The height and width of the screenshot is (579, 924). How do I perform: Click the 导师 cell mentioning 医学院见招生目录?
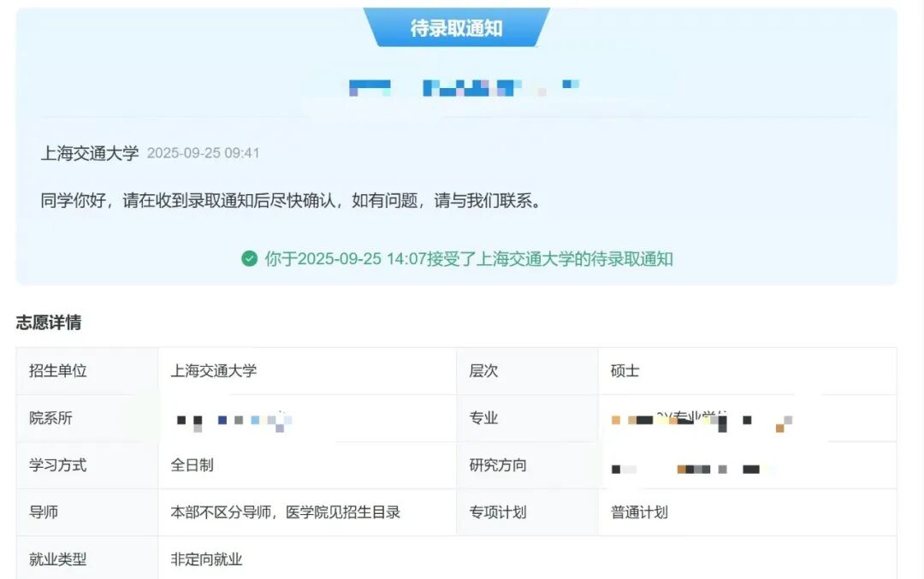point(282,511)
